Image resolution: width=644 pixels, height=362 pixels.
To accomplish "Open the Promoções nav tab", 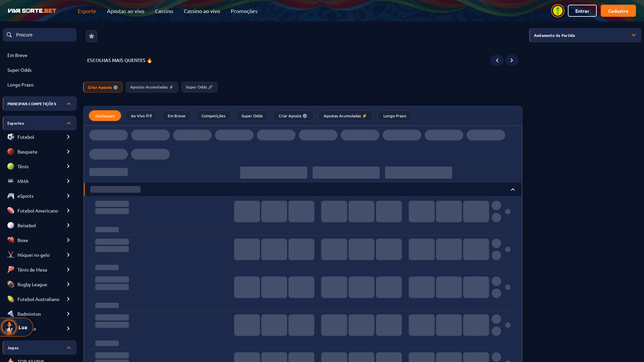I will [x=244, y=11].
